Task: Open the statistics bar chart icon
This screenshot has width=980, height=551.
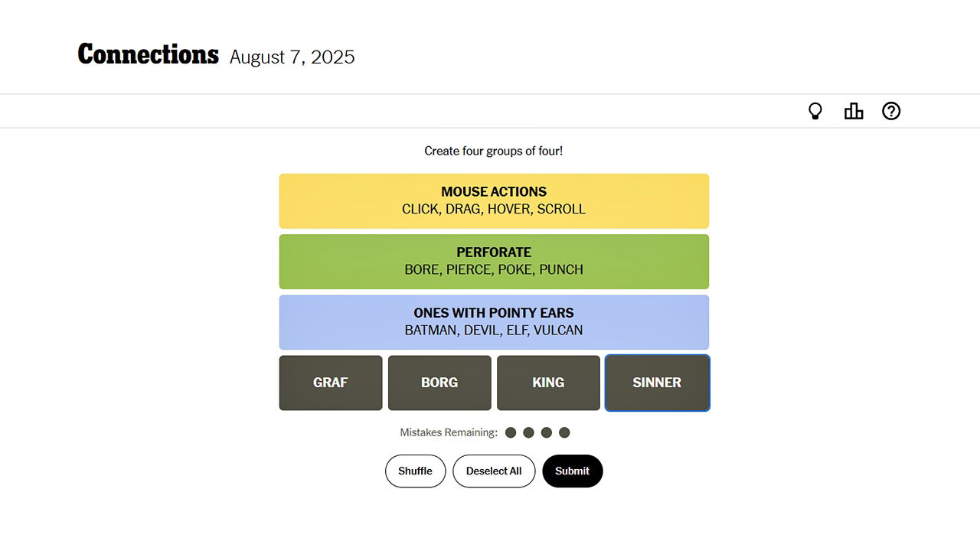Action: (854, 112)
